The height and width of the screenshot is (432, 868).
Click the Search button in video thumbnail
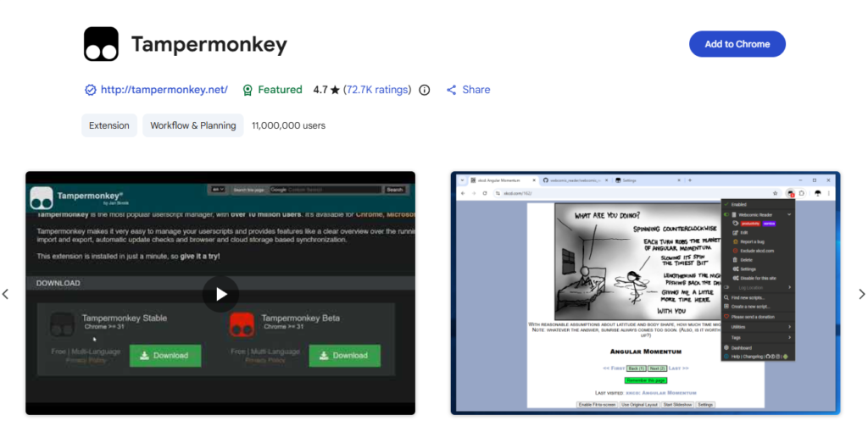395,190
